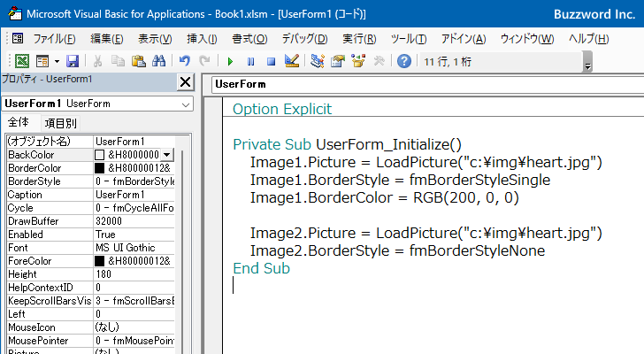Click the Paste clipboard icon

tap(138, 62)
